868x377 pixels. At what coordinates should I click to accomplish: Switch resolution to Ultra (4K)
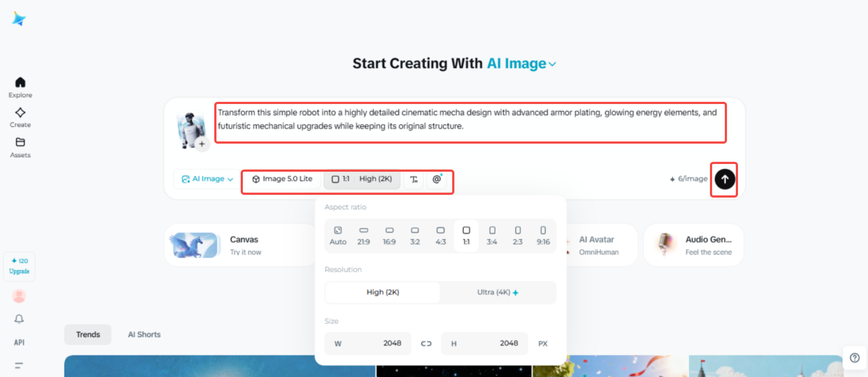(498, 293)
